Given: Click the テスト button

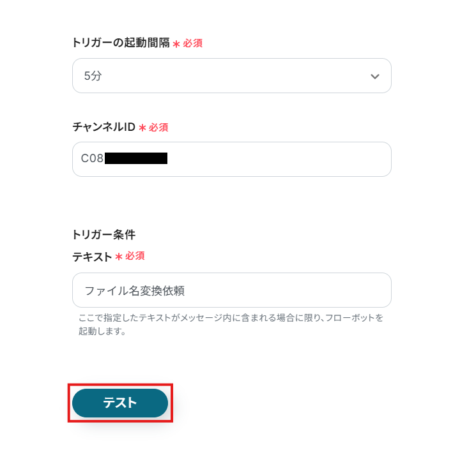Looking at the screenshot, I should [120, 403].
